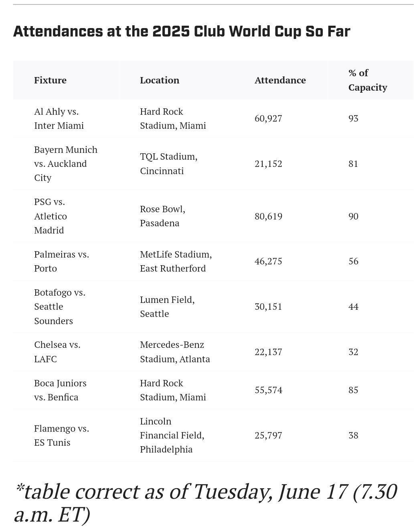Click the 32 percent capacity value
Screen dimensions: 419x532
pyautogui.click(x=353, y=352)
